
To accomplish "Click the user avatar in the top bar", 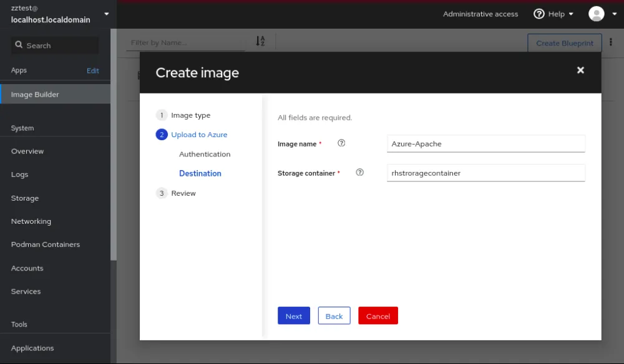I will point(596,13).
